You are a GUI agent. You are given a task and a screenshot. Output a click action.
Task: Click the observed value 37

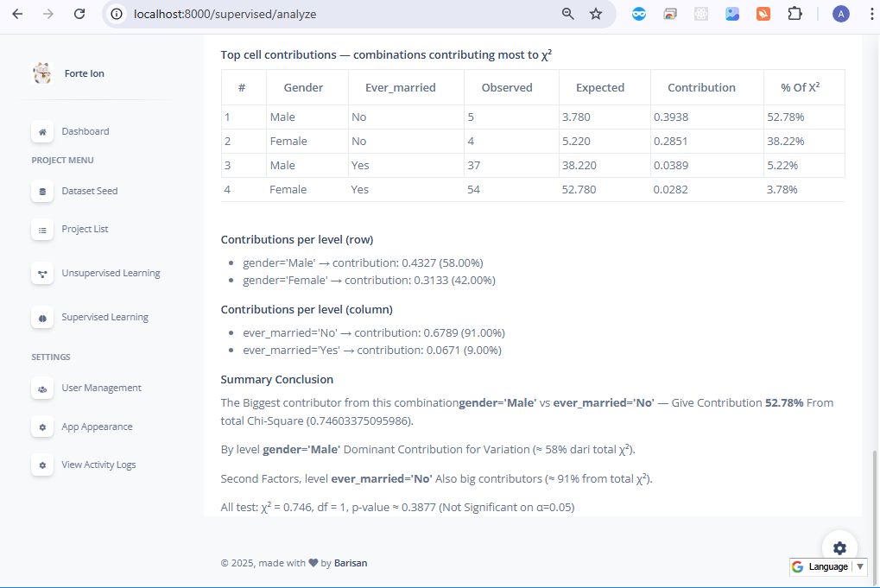(473, 165)
